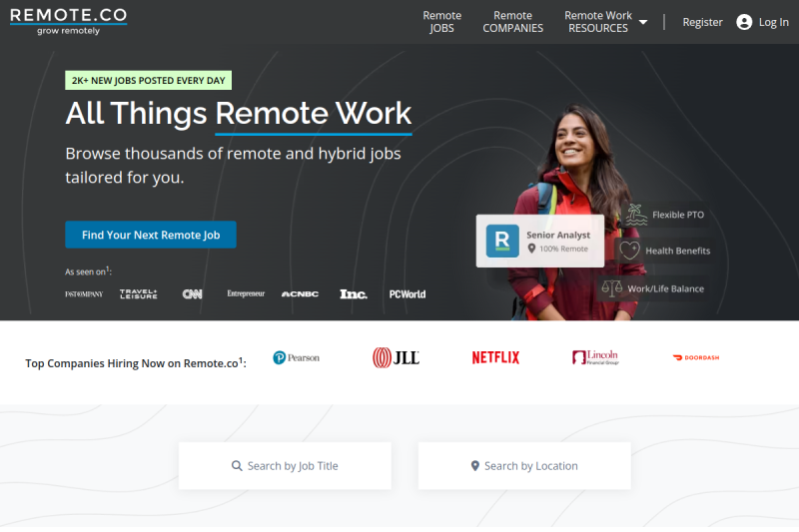Click the 2K+ New Jobs Posted badge

click(148, 81)
